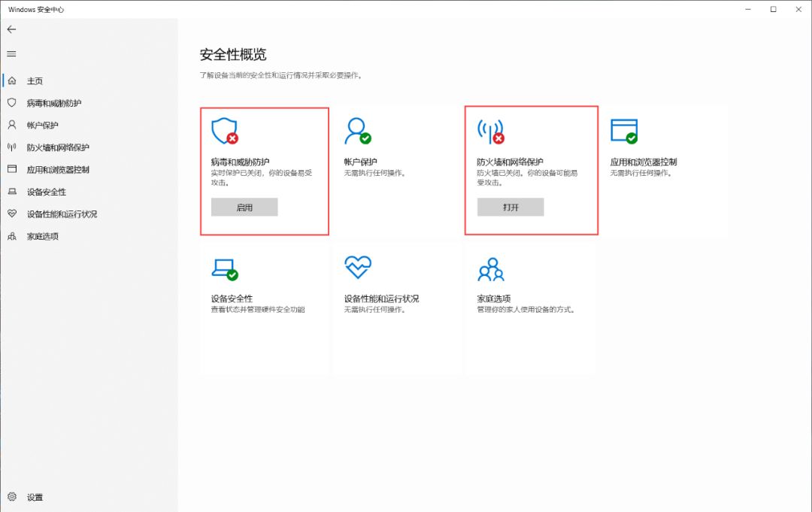
Task: Click the 防火墙和网络保护 tile heading
Action: pos(510,162)
